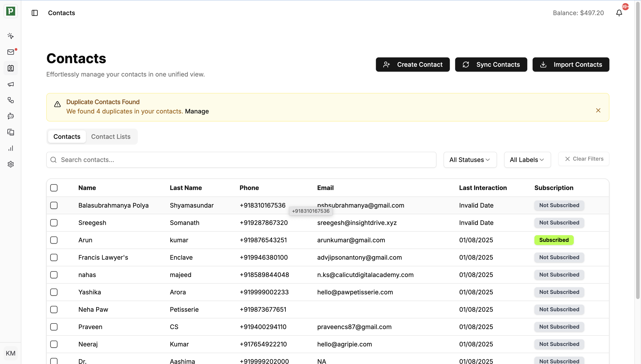Image resolution: width=641 pixels, height=364 pixels.
Task: Select the checkbox for Arun kumar
Action: [54, 240]
